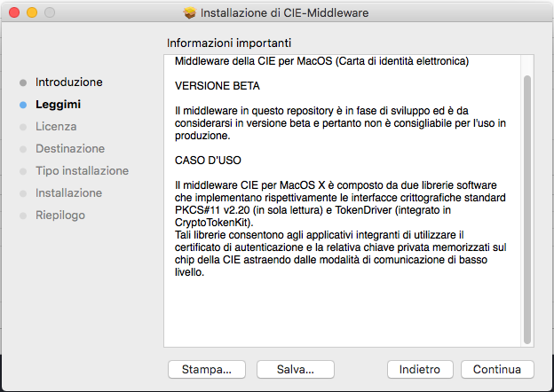Viewport: 554px width, 392px height.
Task: Select the Tipo installazione step label
Action: coord(82,171)
